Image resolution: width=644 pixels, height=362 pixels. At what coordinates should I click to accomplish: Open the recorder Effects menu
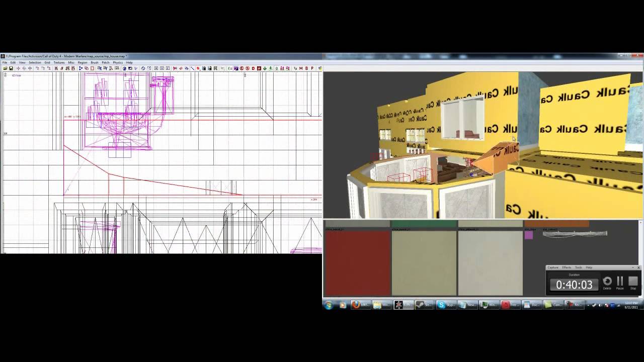(x=567, y=267)
